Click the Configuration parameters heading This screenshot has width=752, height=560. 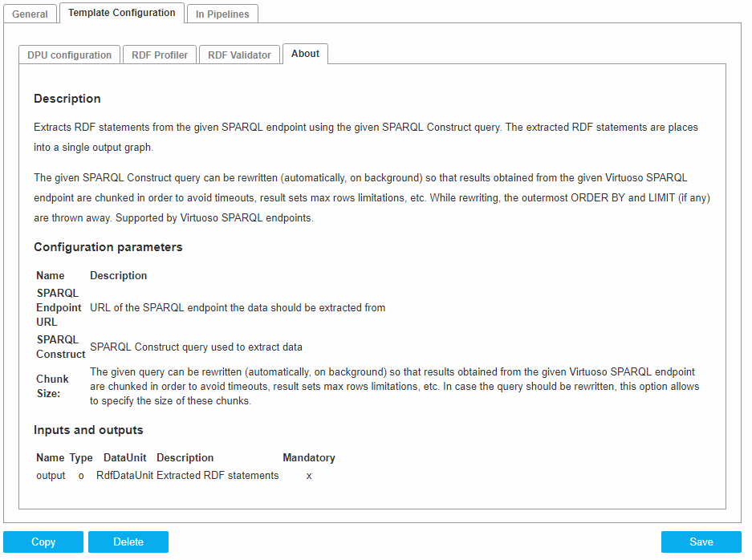[108, 247]
